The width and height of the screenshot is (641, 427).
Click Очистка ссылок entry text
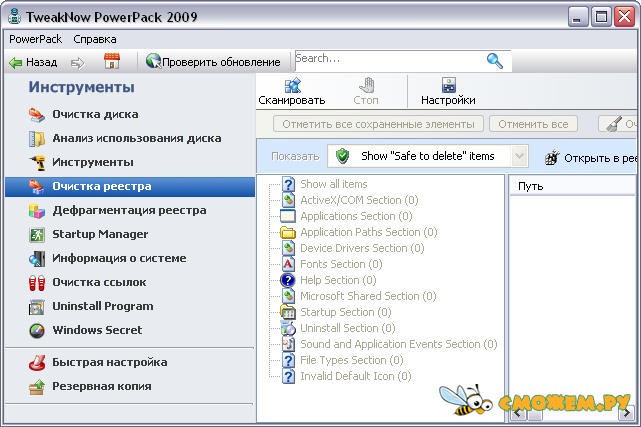click(x=99, y=282)
